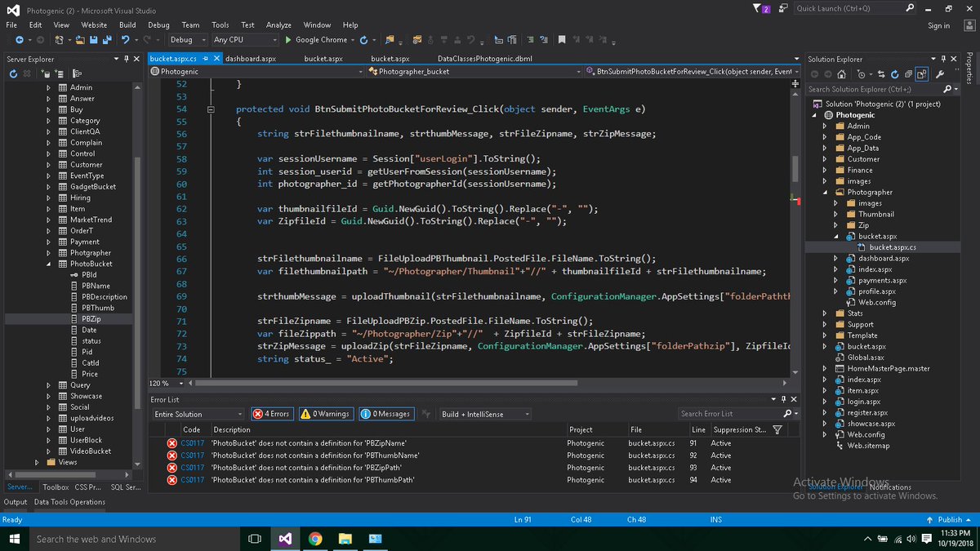Click the Undo toolbar icon
Screen dimensions: 980x551
126,39
